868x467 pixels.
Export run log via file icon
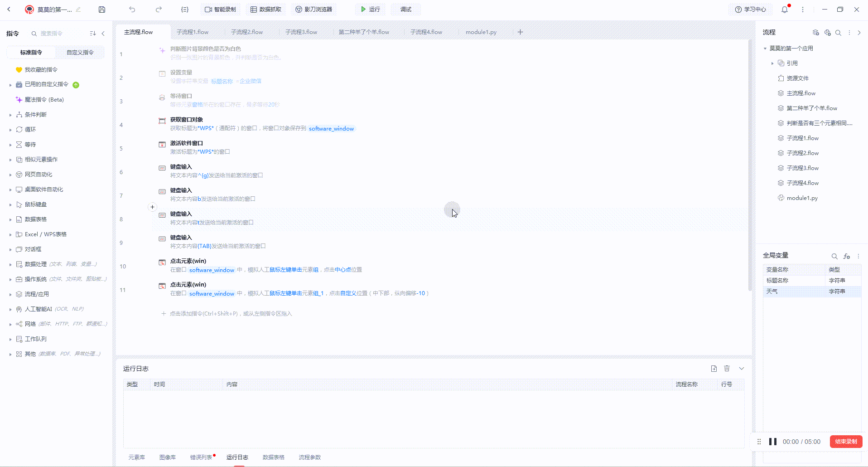[x=714, y=369]
